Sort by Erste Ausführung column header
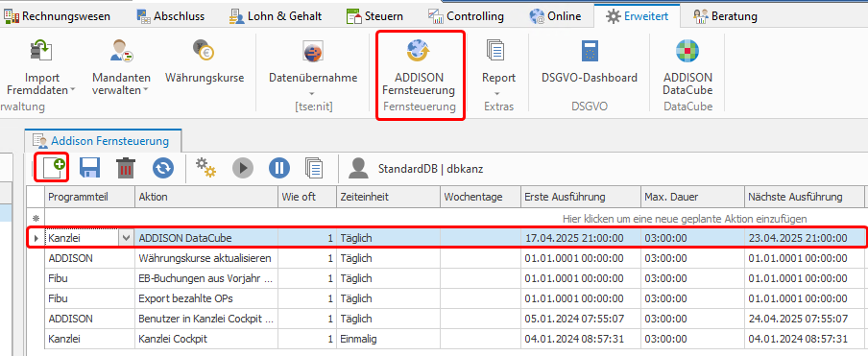Viewport: 868px width, 356px height. point(581,197)
